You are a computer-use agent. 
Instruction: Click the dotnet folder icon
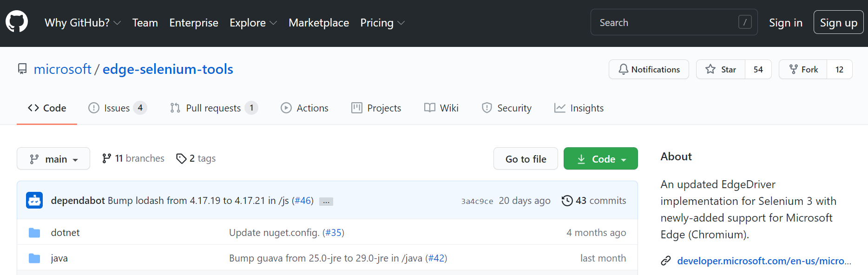click(x=34, y=233)
